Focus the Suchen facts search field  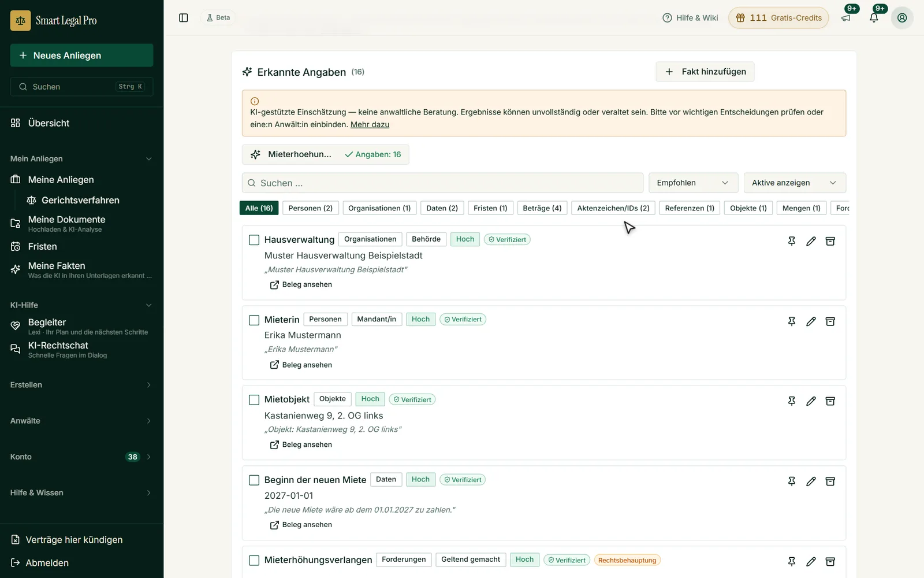point(442,183)
